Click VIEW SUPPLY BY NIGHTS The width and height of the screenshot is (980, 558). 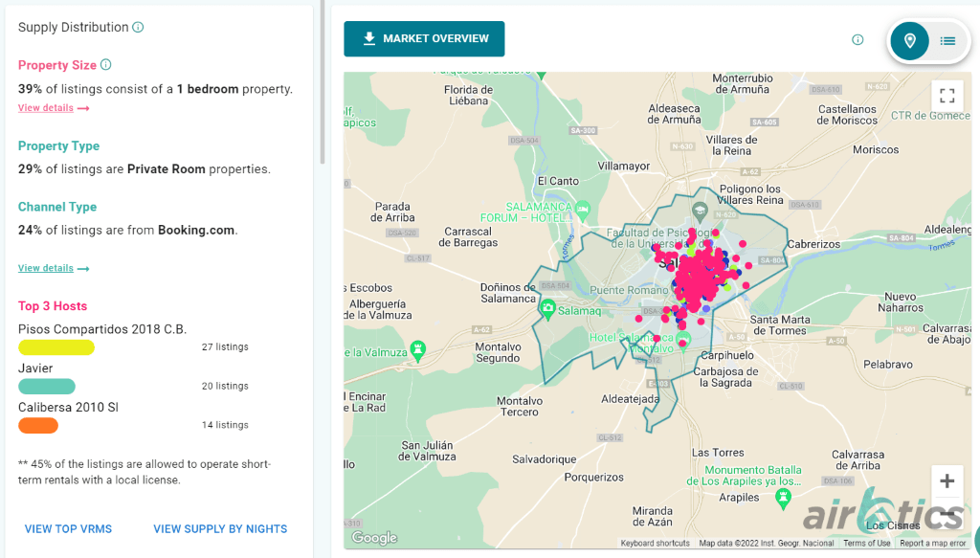pos(220,528)
